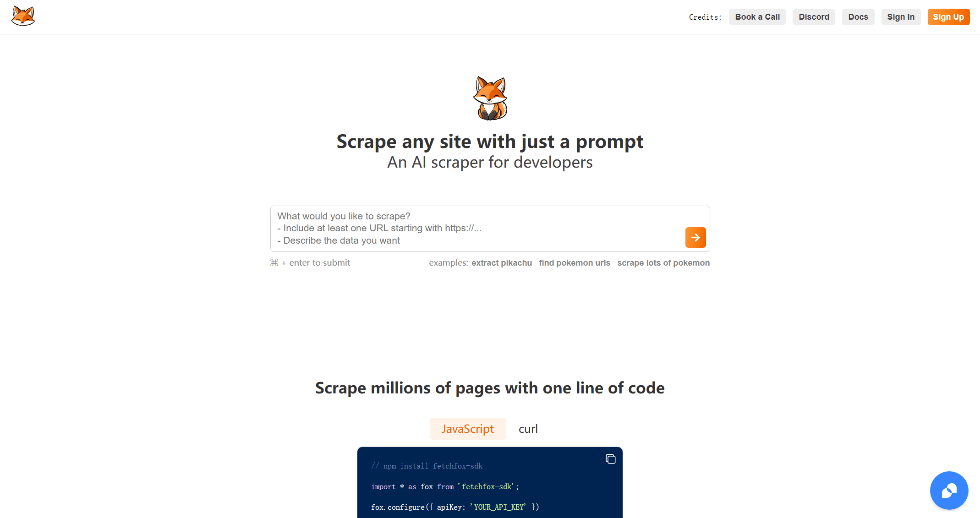
Task: Click the Credits label in the header
Action: (x=705, y=17)
